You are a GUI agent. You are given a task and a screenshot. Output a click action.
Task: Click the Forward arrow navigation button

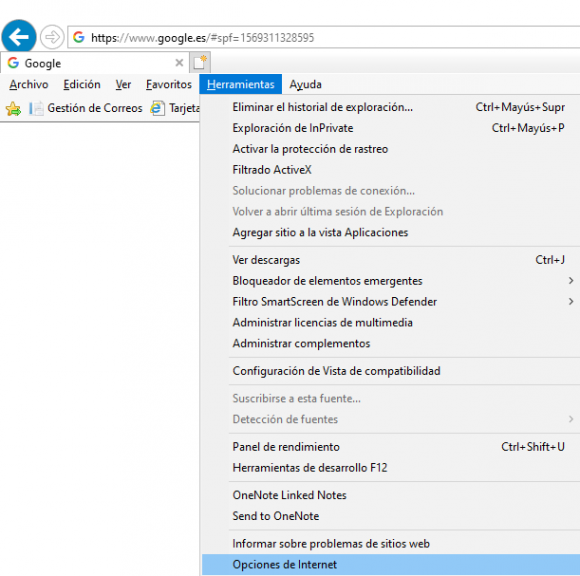click(52, 37)
